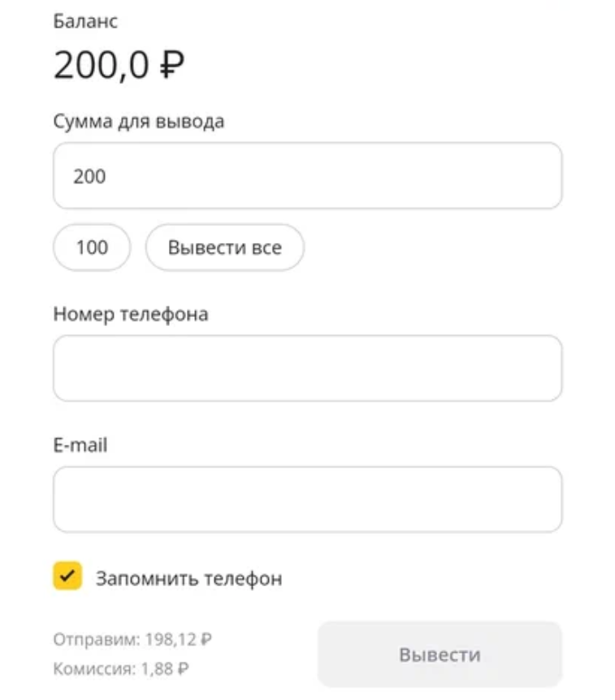Click the ruble sign after 1,88
615x700 pixels.
184,669
